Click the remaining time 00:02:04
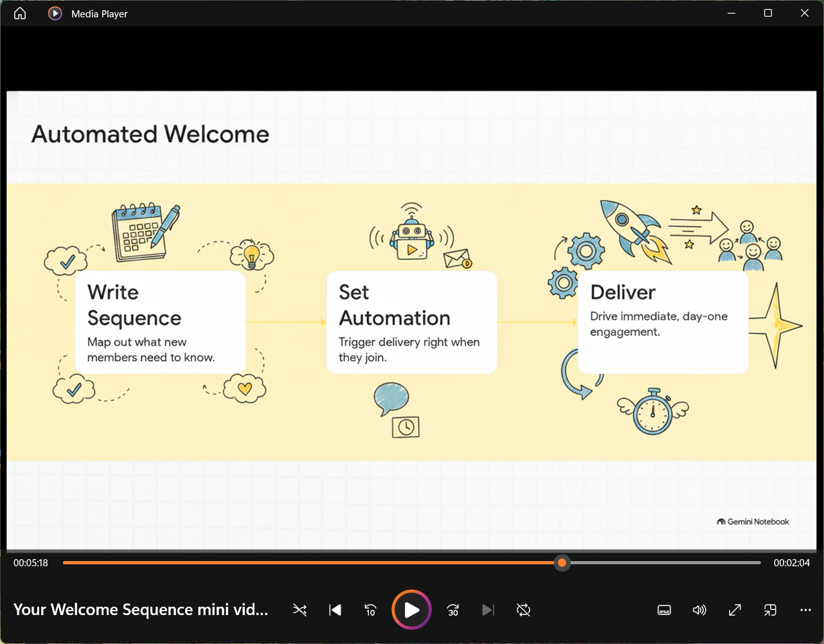 tap(792, 563)
